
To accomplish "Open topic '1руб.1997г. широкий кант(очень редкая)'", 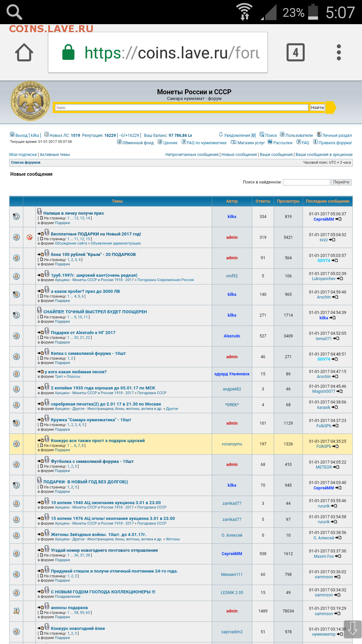I will [x=94, y=275].
